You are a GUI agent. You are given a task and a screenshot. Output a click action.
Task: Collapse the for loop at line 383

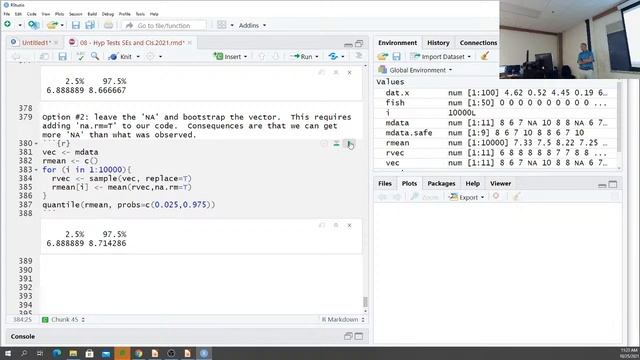point(36,170)
